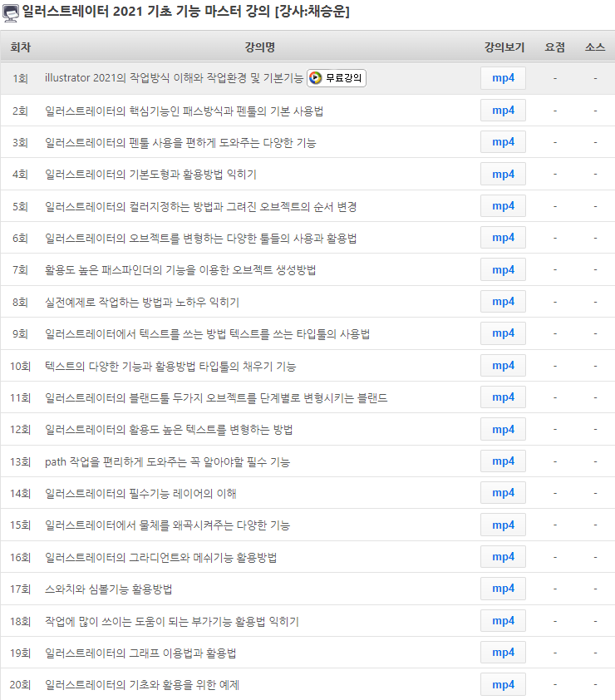Click title 펜툴 사용을 편하게 도와주는 다양한 기능
This screenshot has width=615, height=700.
point(180,143)
